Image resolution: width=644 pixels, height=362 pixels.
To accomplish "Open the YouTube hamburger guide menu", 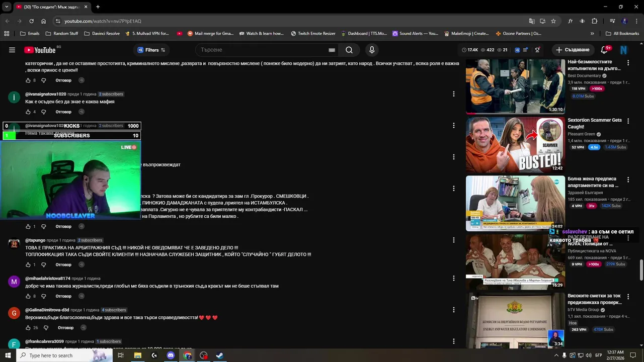I will pos(12,50).
